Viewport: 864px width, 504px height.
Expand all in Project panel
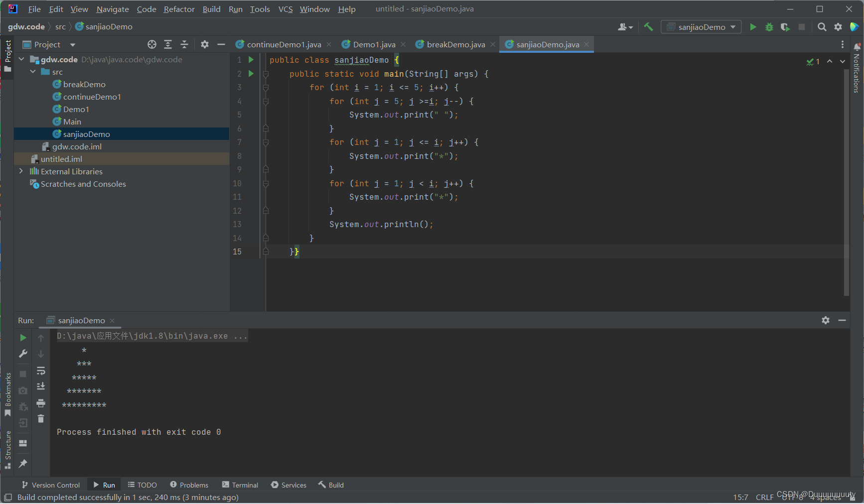coord(168,44)
